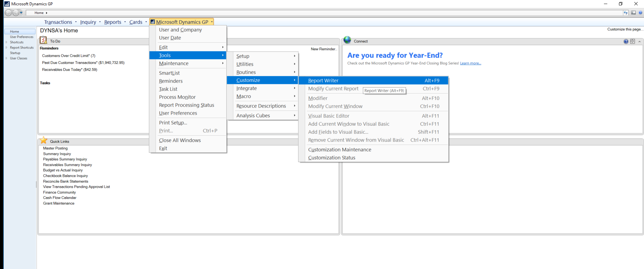Click the layout pane icon at top right
644x269 pixels.
pyautogui.click(x=633, y=13)
